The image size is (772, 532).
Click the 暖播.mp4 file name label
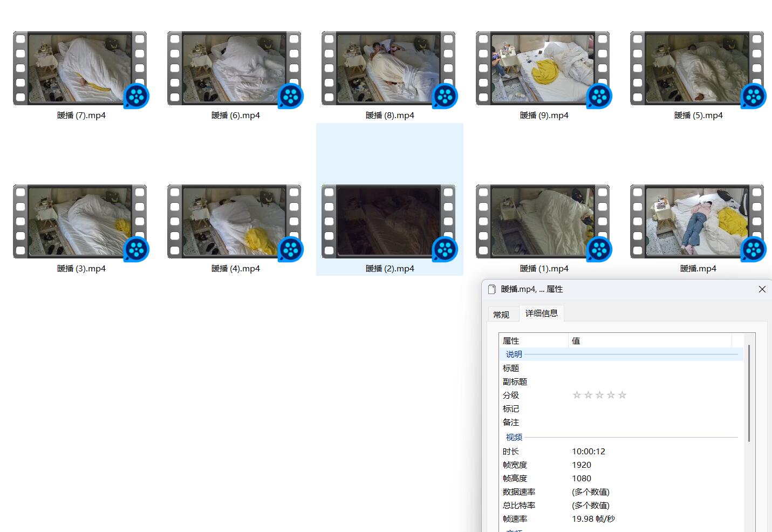click(x=698, y=269)
